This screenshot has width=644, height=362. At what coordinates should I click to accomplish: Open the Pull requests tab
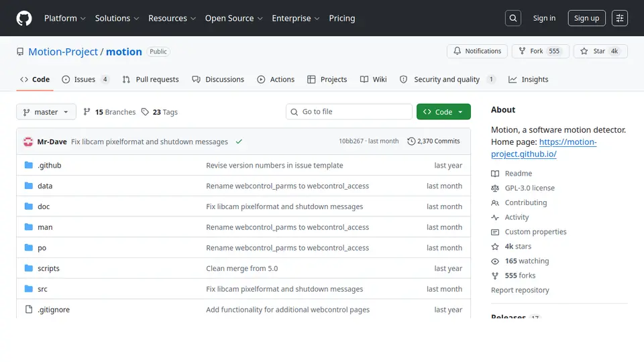coord(151,79)
